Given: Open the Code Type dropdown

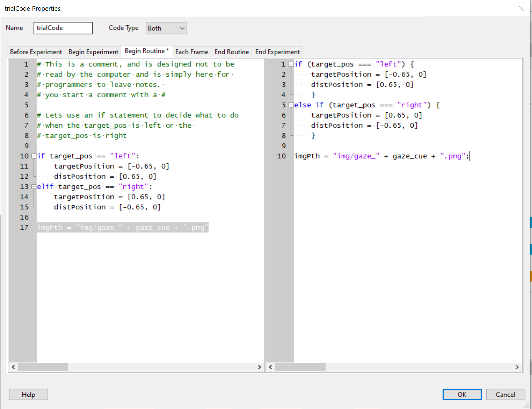Looking at the screenshot, I should pyautogui.click(x=166, y=28).
